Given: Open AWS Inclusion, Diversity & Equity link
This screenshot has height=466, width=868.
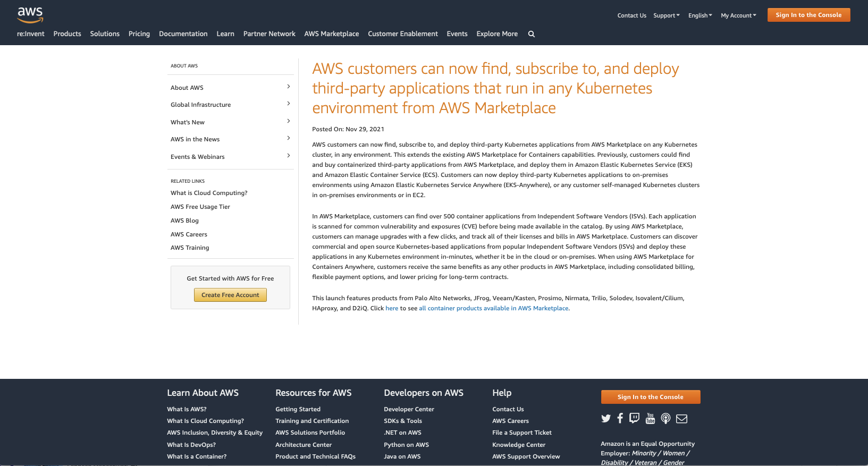Looking at the screenshot, I should coord(215,433).
